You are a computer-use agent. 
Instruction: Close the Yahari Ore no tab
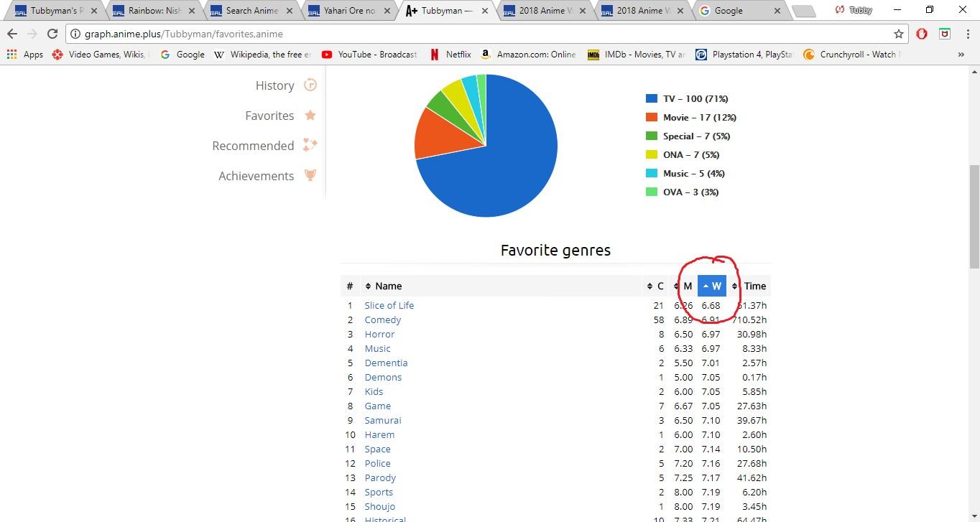(387, 11)
